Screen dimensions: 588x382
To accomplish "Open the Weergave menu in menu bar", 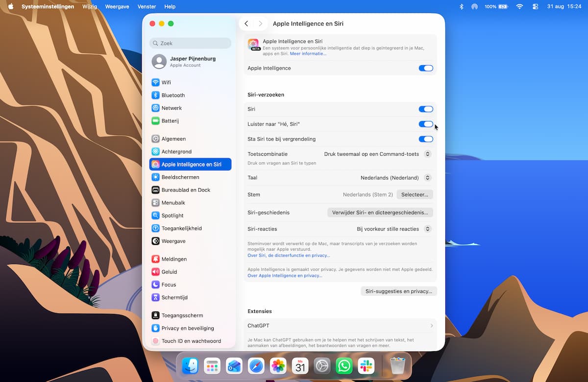I will (x=116, y=6).
